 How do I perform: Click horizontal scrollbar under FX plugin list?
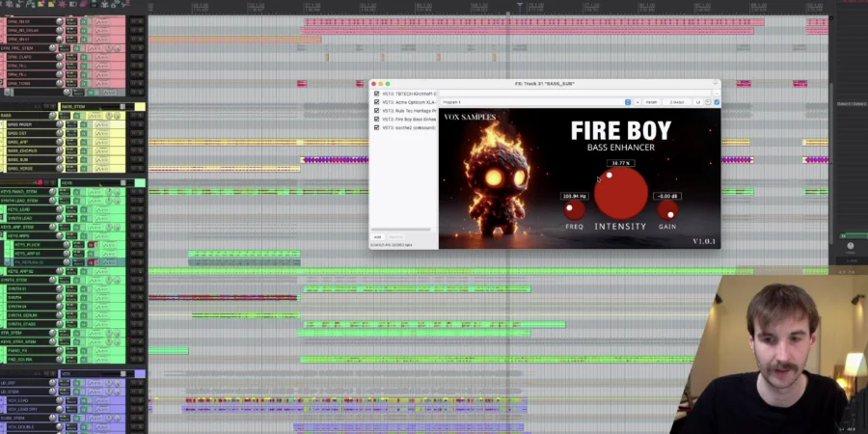[x=401, y=230]
